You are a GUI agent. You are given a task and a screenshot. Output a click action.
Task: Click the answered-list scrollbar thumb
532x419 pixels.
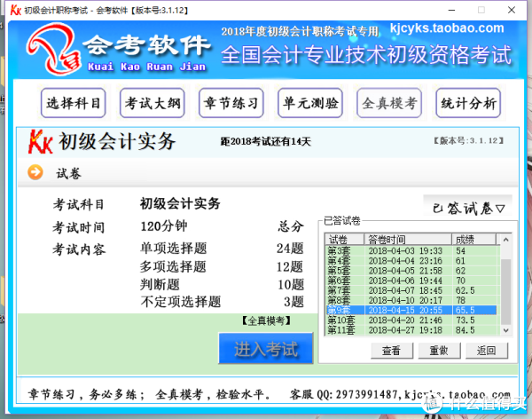(506, 291)
